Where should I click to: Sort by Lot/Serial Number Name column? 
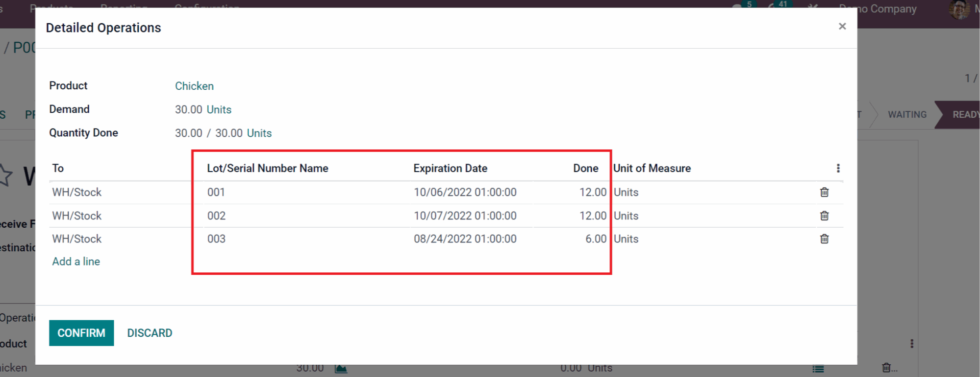[268, 168]
